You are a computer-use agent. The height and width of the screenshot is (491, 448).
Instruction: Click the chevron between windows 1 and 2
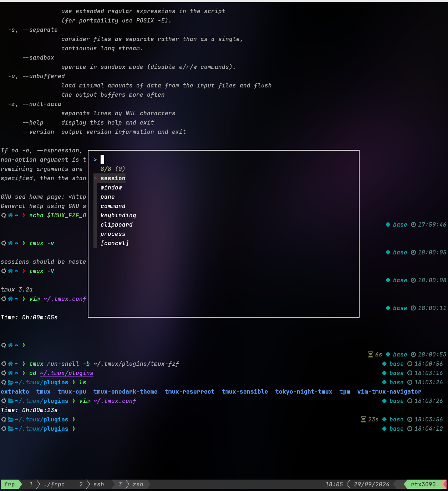click(38, 484)
